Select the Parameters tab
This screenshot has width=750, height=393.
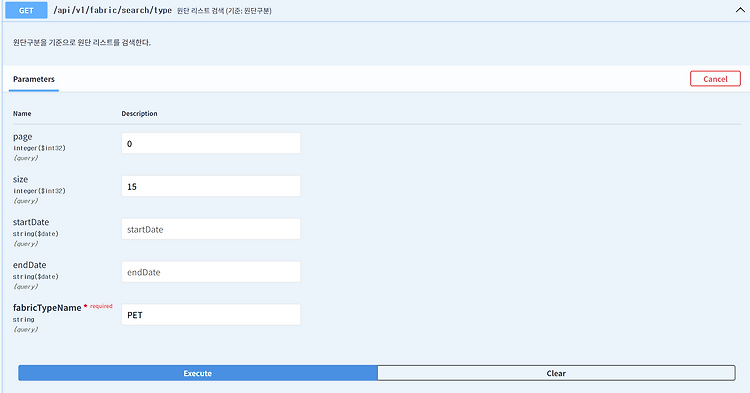coord(34,79)
